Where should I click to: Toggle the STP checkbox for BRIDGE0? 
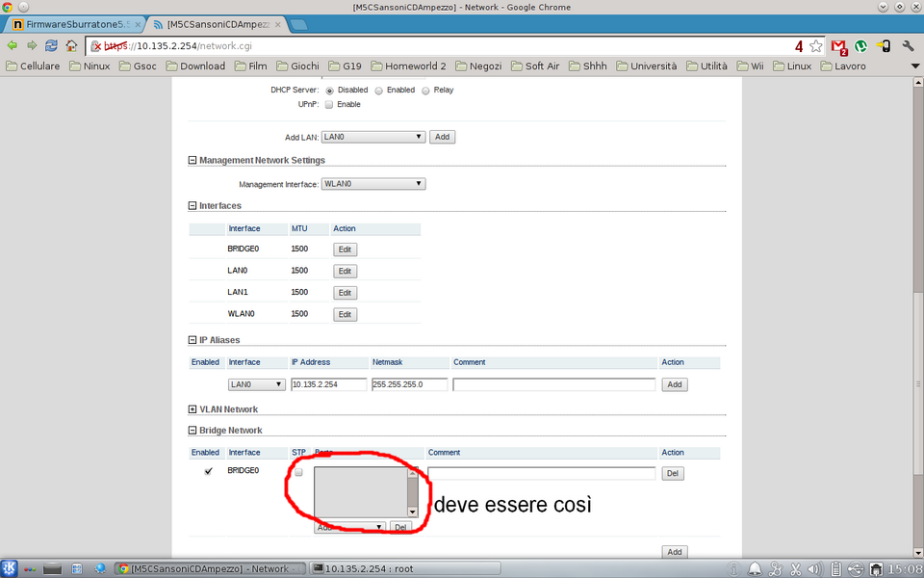tap(298, 473)
